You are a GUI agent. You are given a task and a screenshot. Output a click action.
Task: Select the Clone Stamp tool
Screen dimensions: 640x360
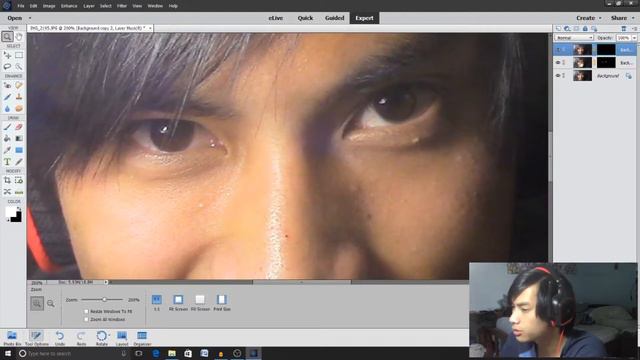pyautogui.click(x=19, y=97)
